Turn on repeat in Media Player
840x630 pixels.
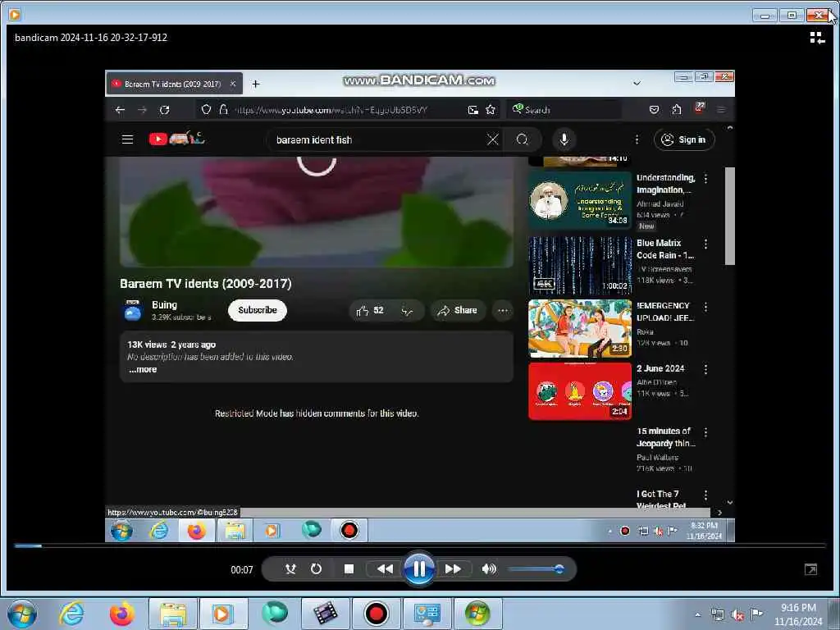pos(316,569)
